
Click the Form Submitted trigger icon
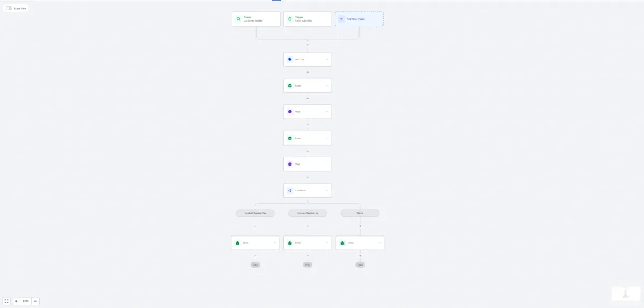coord(290,19)
